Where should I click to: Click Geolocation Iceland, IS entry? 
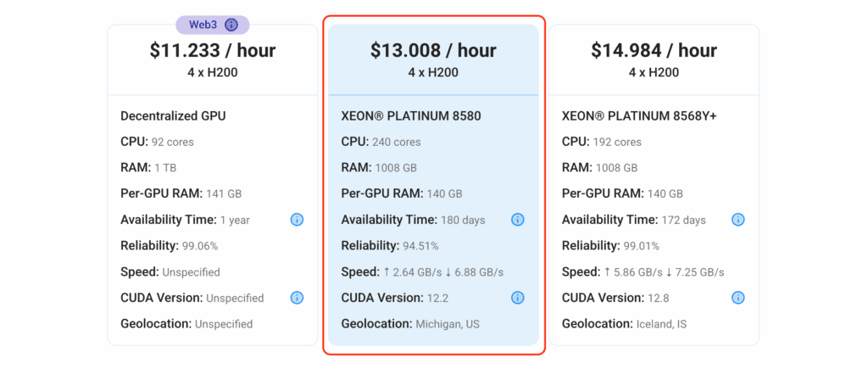[625, 324]
